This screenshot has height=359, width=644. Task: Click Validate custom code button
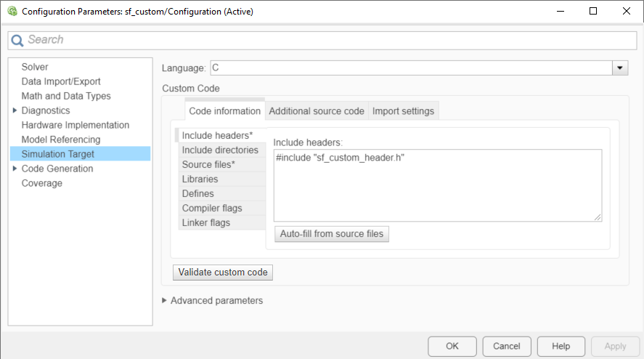point(223,273)
